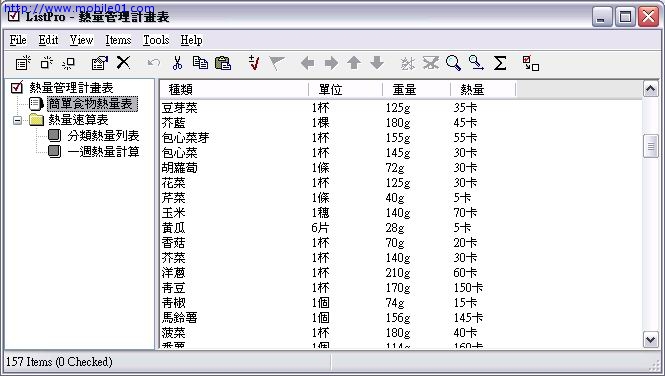Click the New Child Item icon
The width and height of the screenshot is (665, 376).
(68, 63)
